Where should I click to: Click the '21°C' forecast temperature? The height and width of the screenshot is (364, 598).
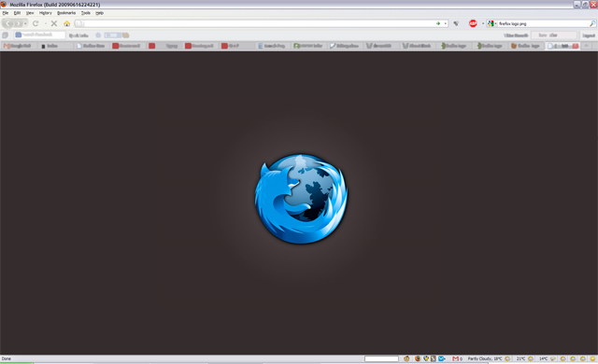coord(521,358)
